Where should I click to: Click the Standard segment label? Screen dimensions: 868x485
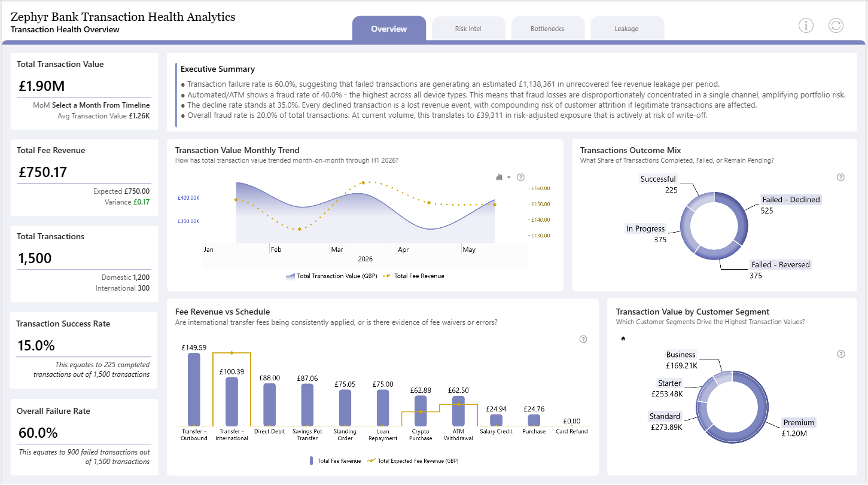[665, 416]
